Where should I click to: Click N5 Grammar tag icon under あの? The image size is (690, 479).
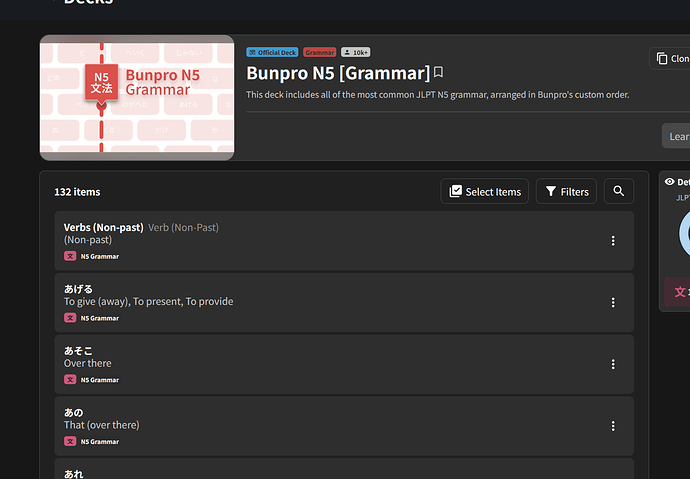[x=70, y=441]
